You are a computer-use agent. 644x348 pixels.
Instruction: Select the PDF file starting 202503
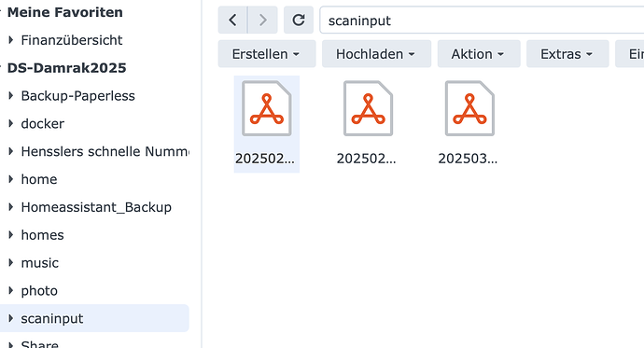pyautogui.click(x=469, y=124)
